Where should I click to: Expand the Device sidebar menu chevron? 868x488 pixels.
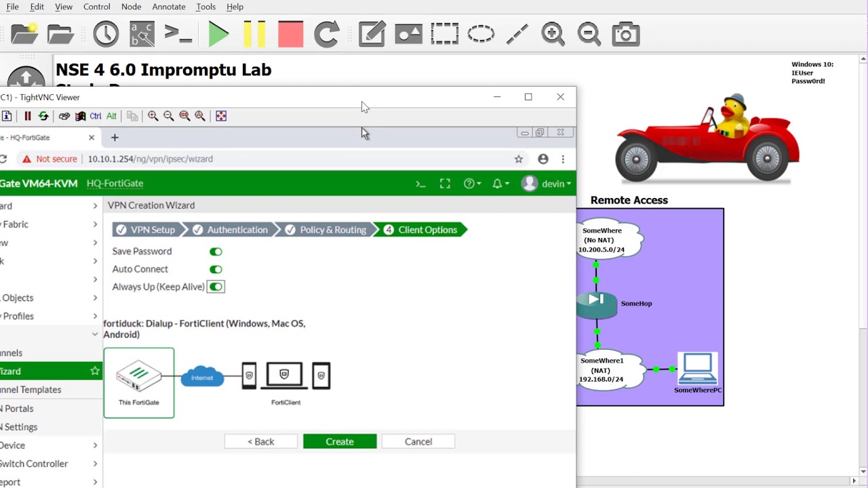pos(95,445)
